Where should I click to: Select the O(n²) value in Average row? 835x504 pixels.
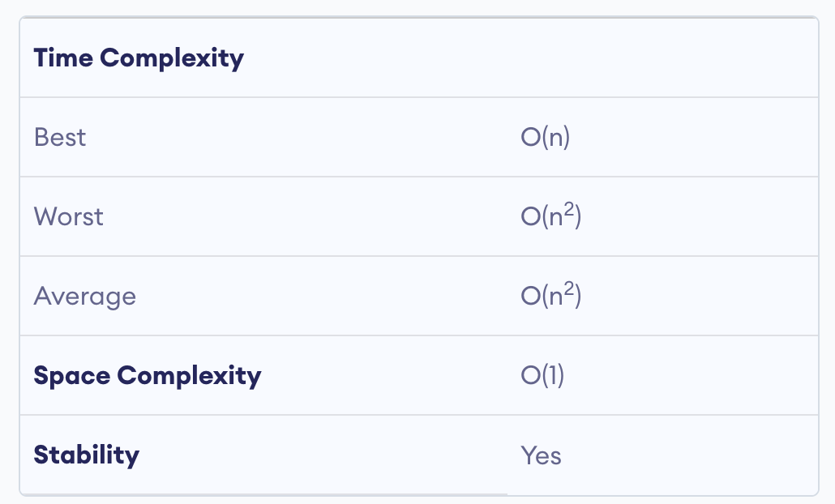[x=551, y=296]
